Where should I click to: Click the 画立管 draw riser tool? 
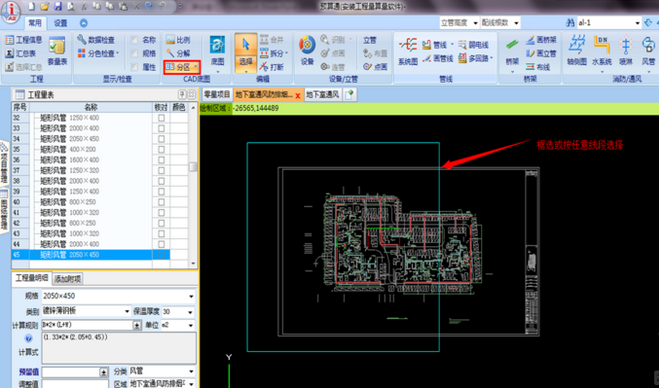(541, 53)
